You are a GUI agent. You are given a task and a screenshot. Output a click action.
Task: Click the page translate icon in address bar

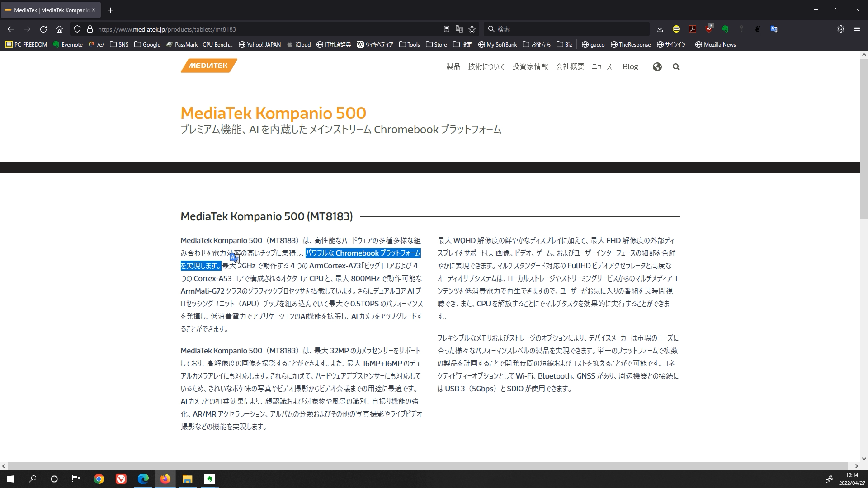(459, 29)
